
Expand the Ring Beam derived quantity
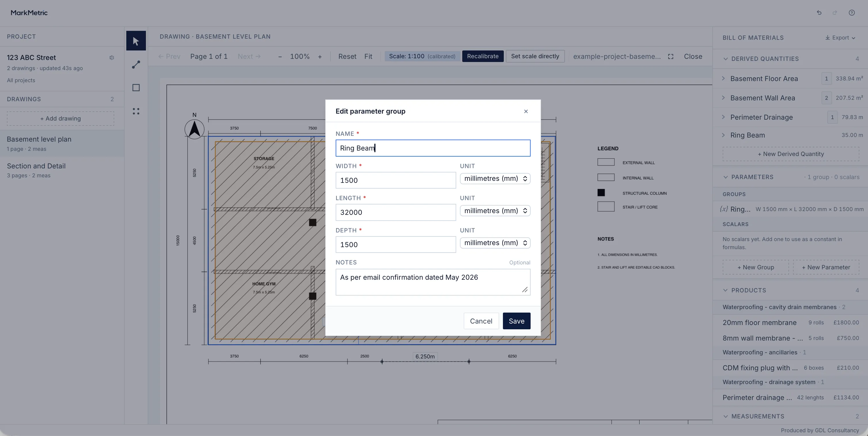coord(723,135)
